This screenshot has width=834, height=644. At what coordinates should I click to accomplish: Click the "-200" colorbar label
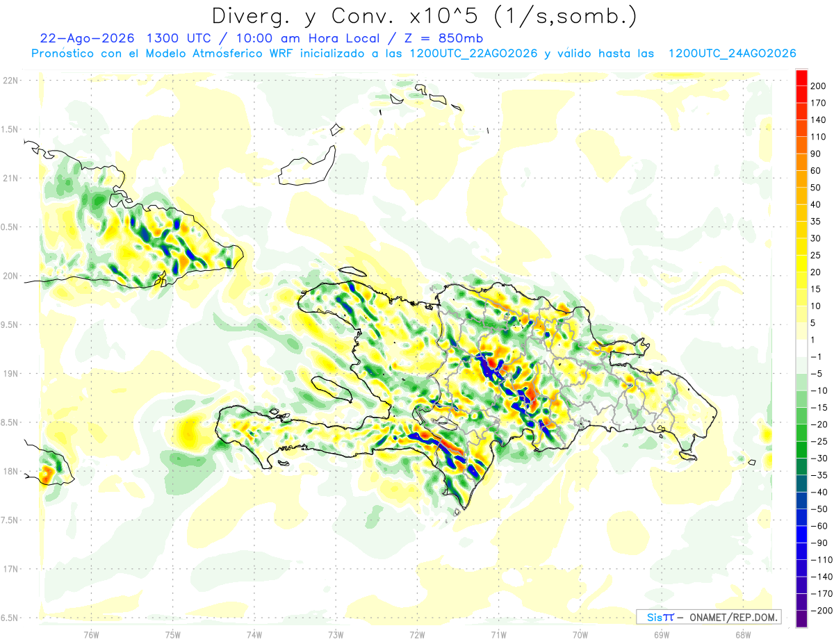click(821, 611)
